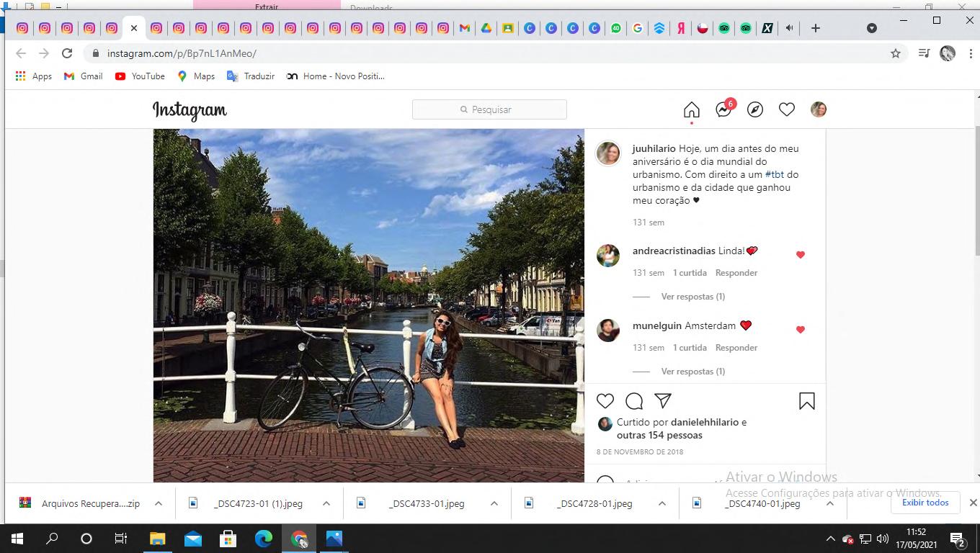Image resolution: width=980 pixels, height=553 pixels.
Task: Save the post with the bookmark icon
Action: coord(807,401)
